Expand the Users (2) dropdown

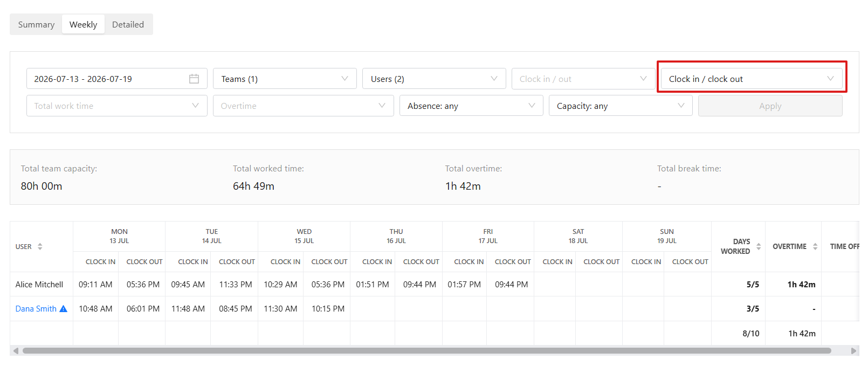434,79
